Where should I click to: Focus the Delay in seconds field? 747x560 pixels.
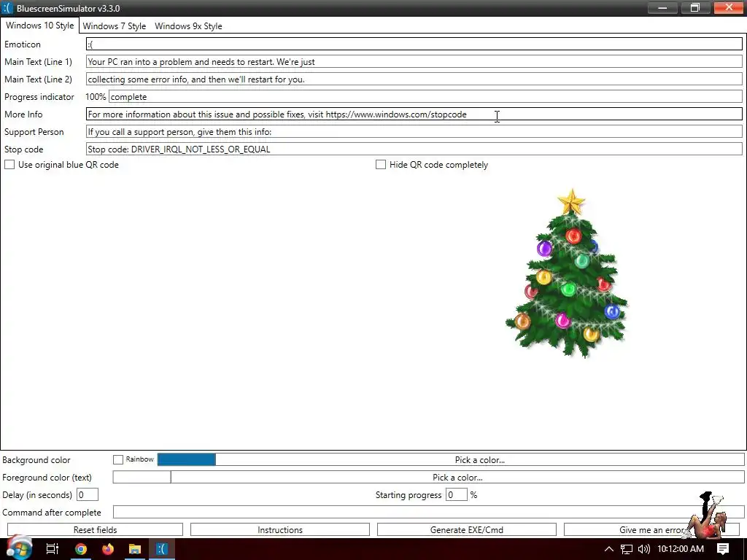[x=88, y=495]
